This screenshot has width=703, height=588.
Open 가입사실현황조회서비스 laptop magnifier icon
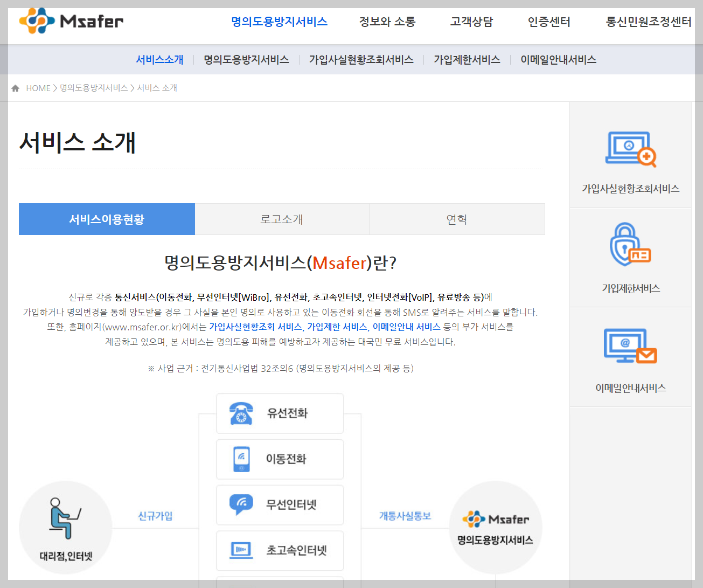tap(630, 149)
